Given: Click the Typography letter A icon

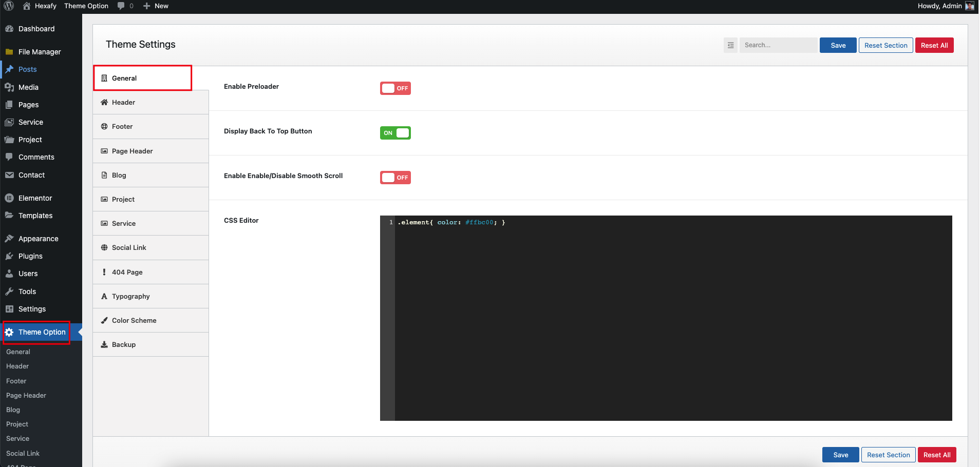Looking at the screenshot, I should pyautogui.click(x=104, y=296).
